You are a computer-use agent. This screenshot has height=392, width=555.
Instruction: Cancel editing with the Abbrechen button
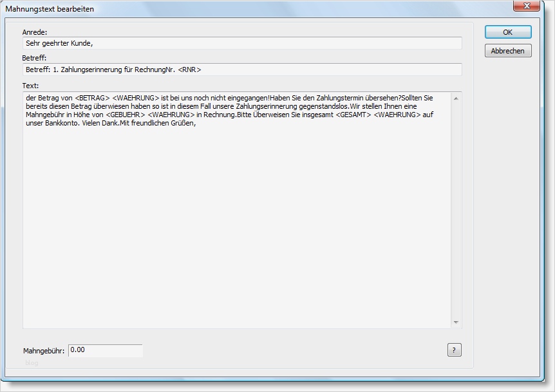[508, 50]
